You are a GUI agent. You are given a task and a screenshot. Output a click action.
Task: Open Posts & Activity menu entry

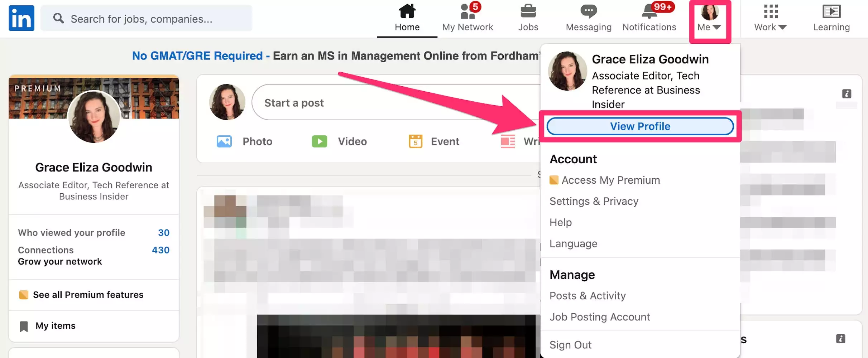tap(588, 296)
